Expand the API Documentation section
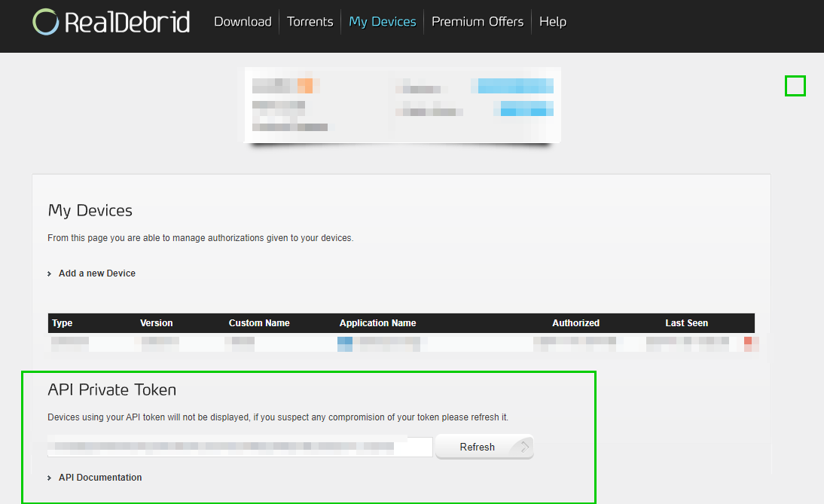824x504 pixels. pos(100,477)
